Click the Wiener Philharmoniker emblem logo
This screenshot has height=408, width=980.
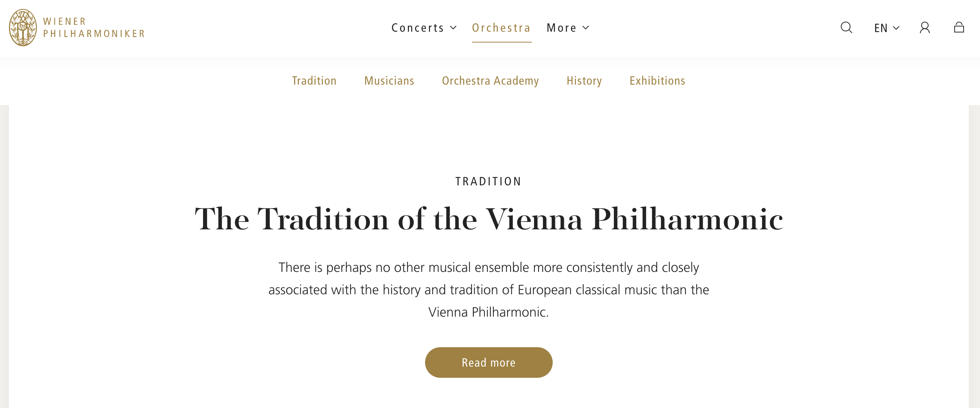(x=23, y=28)
